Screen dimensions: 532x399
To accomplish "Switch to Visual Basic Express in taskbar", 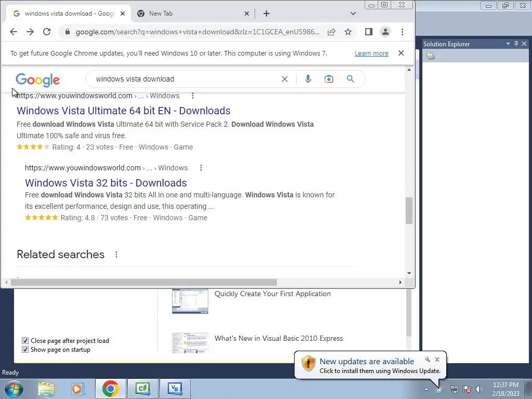I will 175,389.
